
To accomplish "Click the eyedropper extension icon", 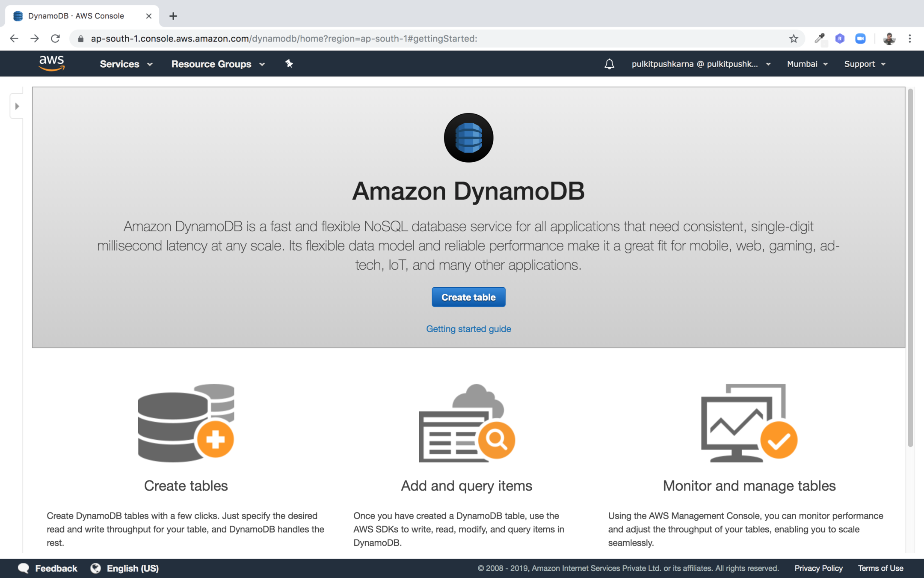I will click(819, 39).
